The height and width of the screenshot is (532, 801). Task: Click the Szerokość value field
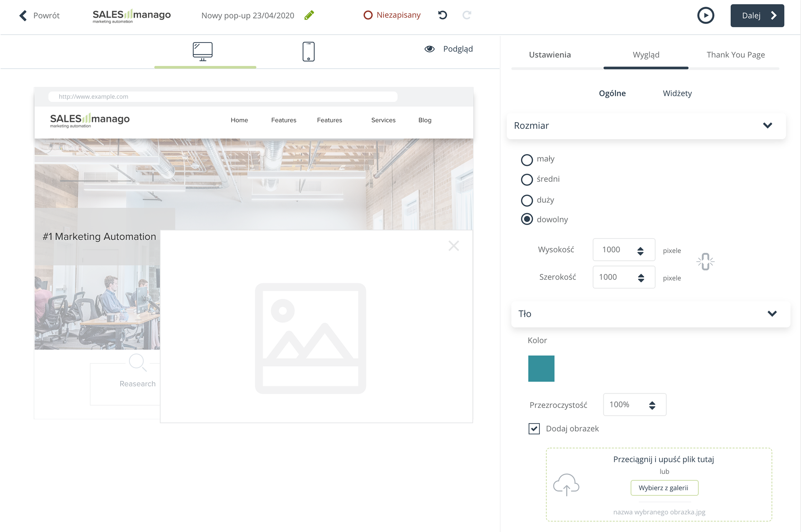pyautogui.click(x=624, y=277)
